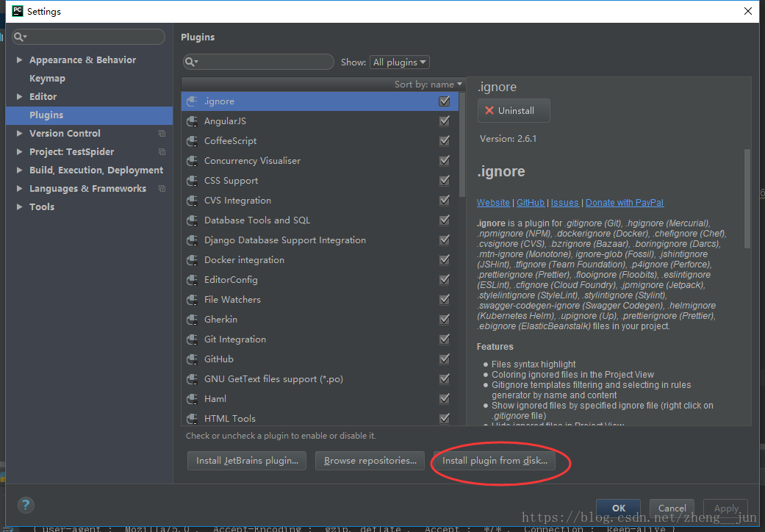Expand Build, Execution, Deployment node

[x=20, y=170]
